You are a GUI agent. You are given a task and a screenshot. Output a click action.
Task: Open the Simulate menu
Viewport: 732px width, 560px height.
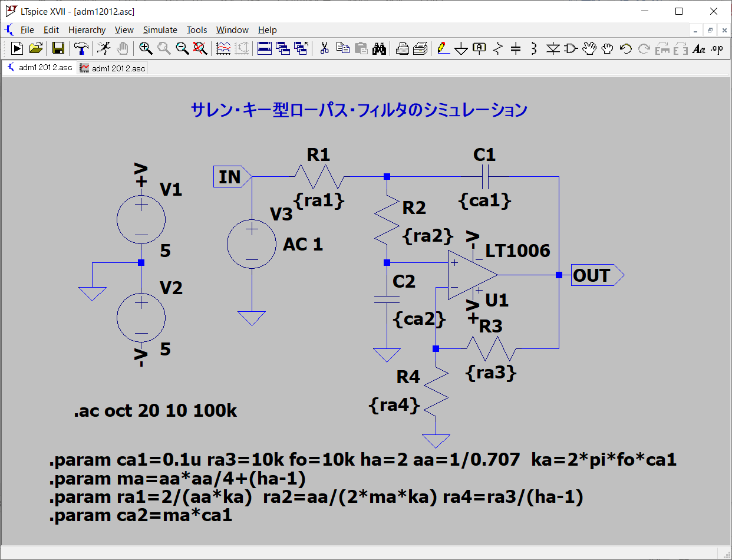pos(160,30)
